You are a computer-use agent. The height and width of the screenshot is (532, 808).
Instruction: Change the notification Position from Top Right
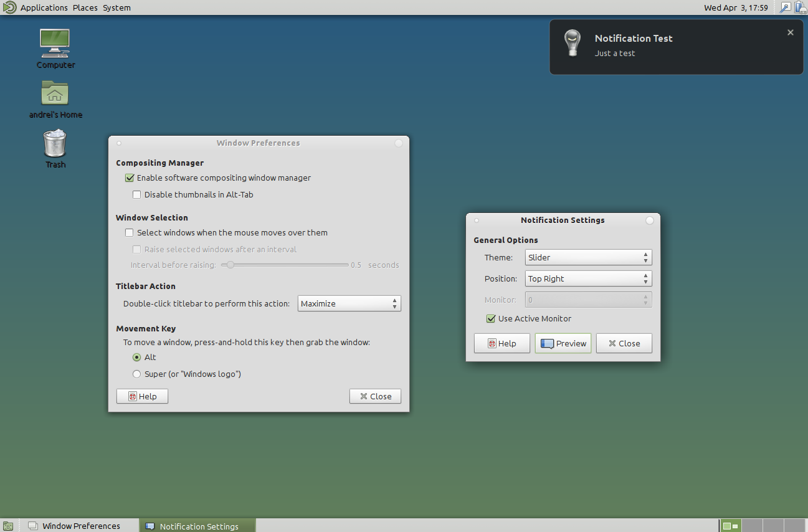(588, 278)
